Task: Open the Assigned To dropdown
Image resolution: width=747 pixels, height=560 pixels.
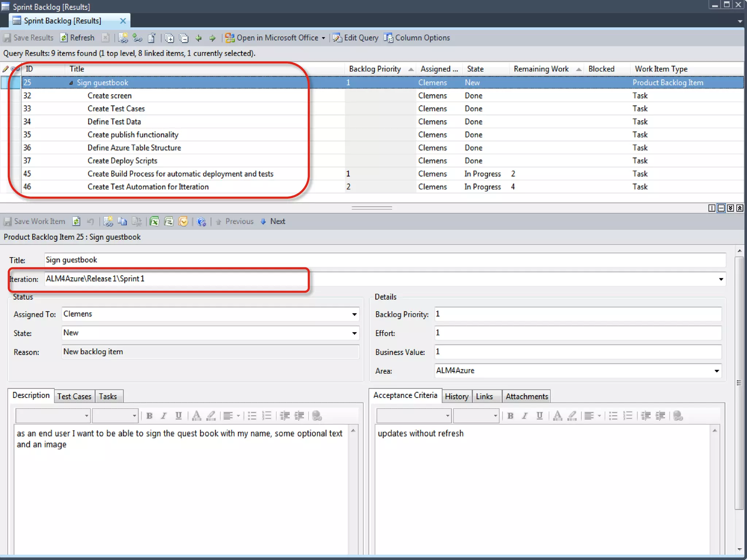Action: [354, 314]
